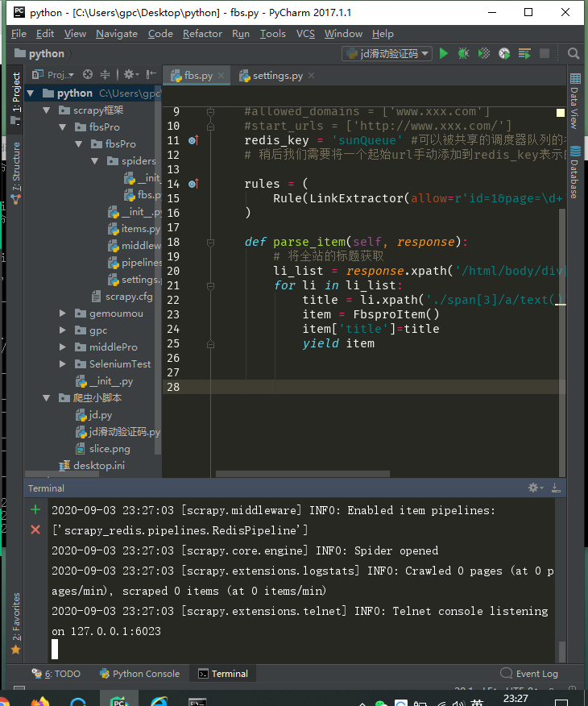Open the run configuration dropdown

click(387, 53)
